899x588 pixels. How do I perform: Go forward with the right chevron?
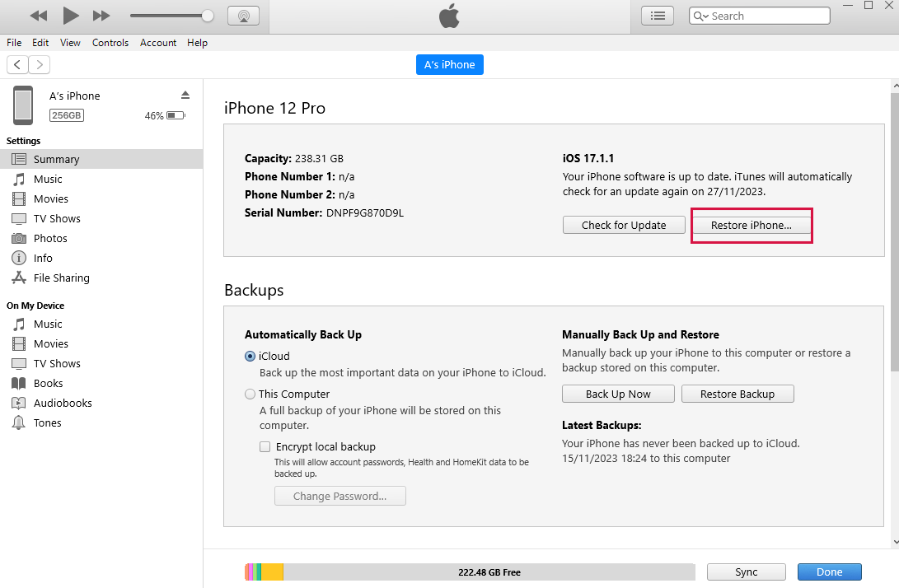pyautogui.click(x=39, y=65)
